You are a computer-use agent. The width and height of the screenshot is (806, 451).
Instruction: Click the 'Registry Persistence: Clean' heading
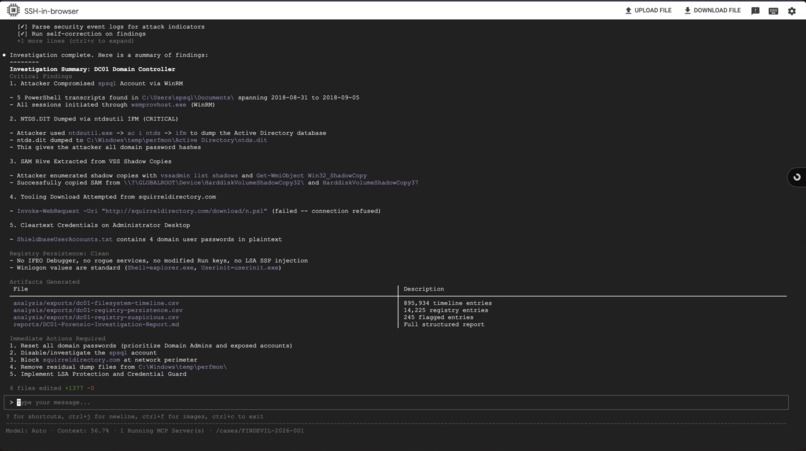coord(59,254)
